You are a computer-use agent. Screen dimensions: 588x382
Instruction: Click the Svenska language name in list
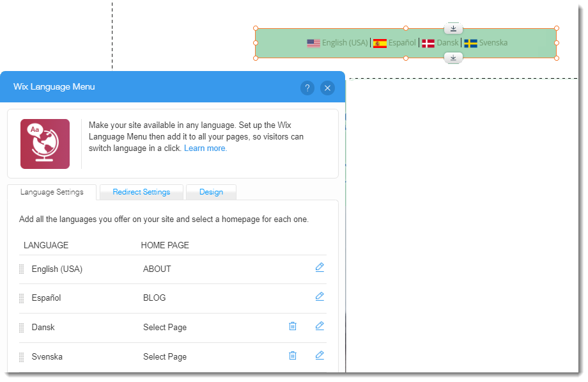point(47,356)
